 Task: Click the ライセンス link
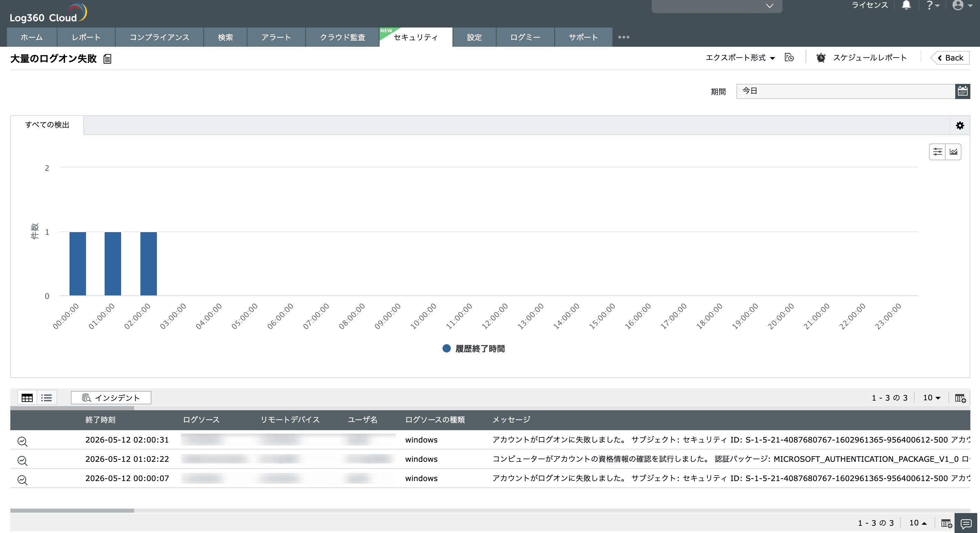tap(869, 5)
